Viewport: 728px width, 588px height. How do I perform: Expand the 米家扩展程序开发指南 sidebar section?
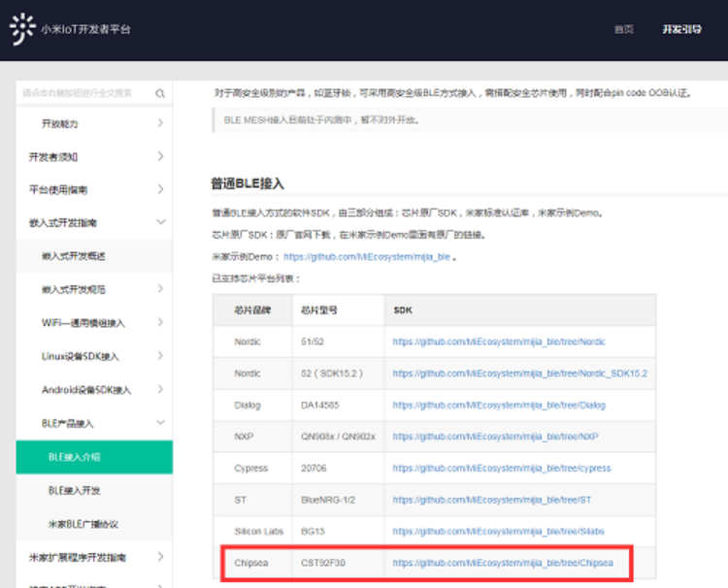click(94, 557)
